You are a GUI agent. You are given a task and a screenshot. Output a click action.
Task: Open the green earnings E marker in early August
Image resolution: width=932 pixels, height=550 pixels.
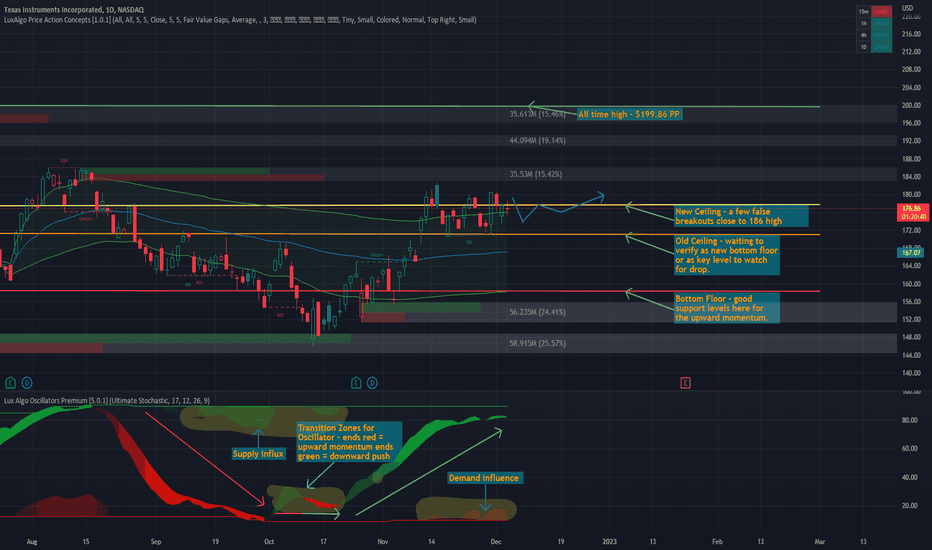[10, 383]
